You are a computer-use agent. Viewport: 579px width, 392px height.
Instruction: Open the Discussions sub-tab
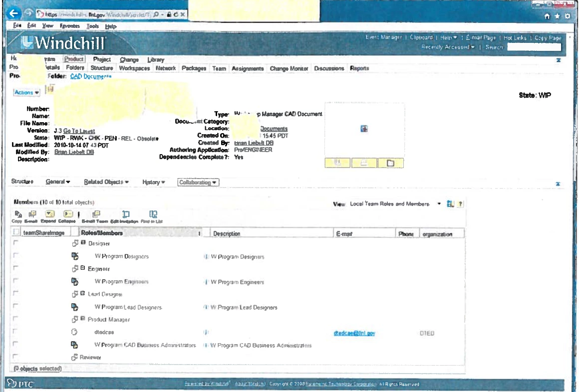(x=329, y=68)
